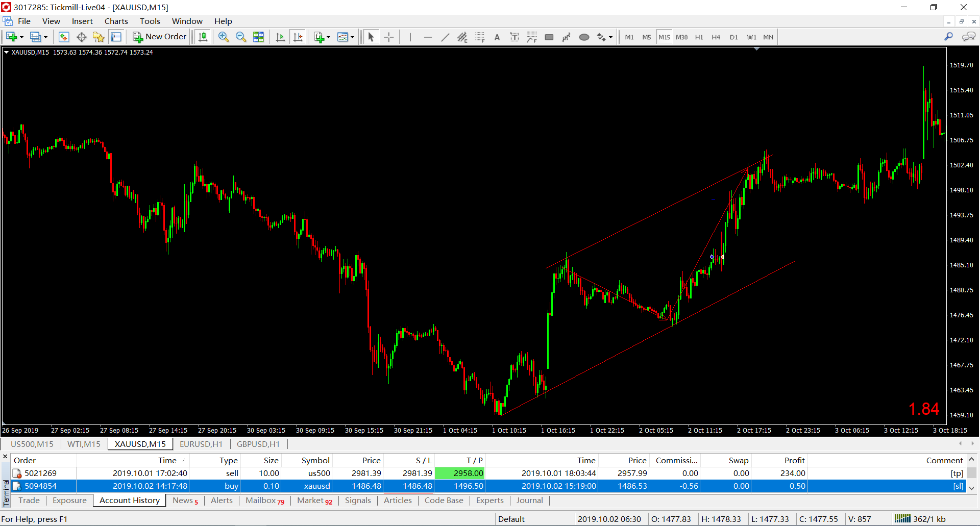Select the Crosshair tool
The image size is (980, 526).
coord(389,37)
